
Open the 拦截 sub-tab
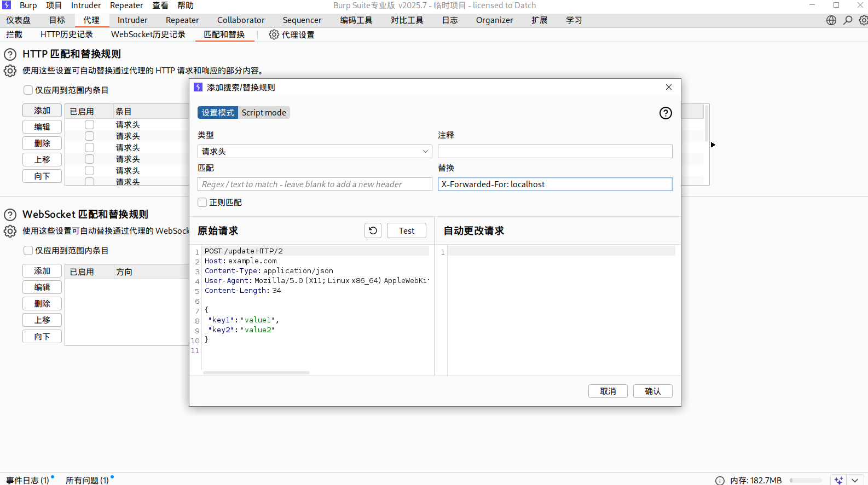[14, 34]
